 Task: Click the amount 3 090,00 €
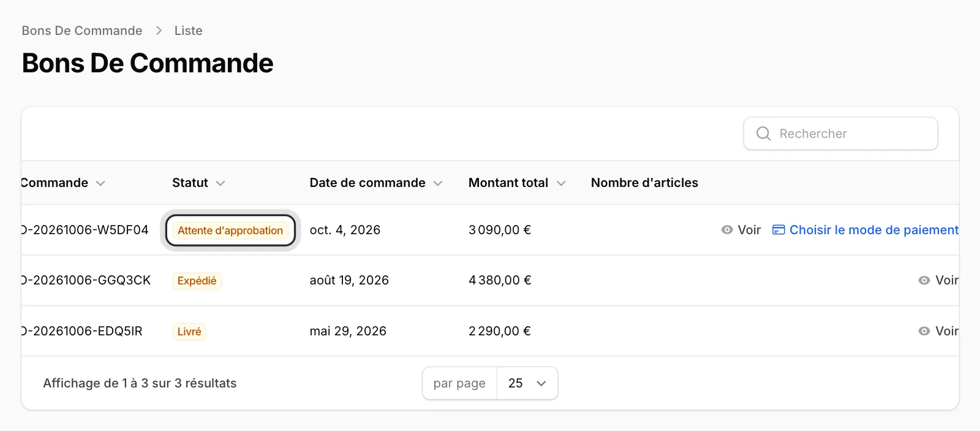point(500,230)
